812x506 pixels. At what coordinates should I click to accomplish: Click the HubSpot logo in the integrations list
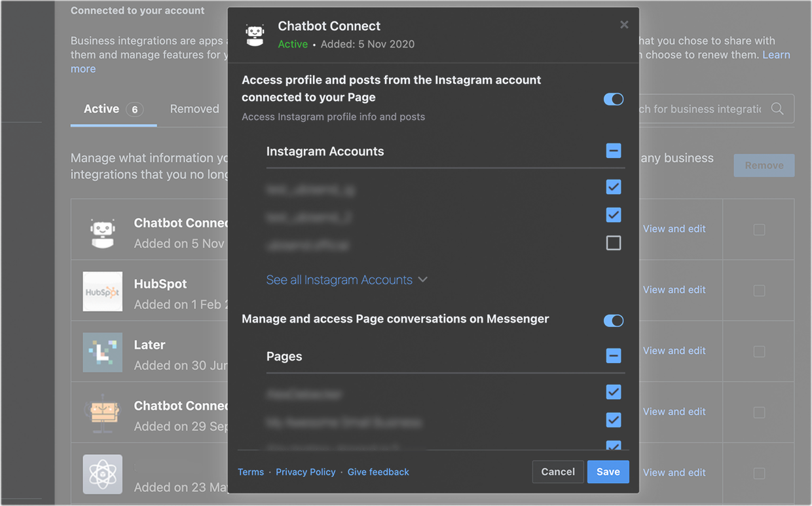click(103, 292)
